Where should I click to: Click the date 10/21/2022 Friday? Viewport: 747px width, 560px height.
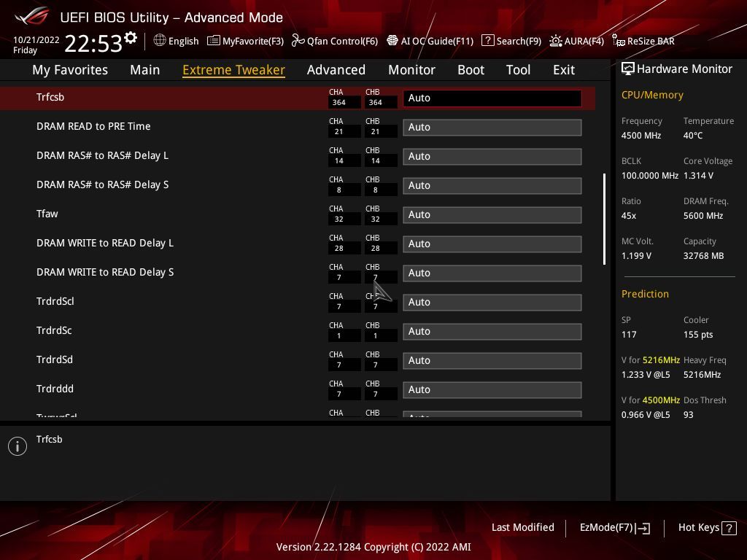(x=36, y=44)
